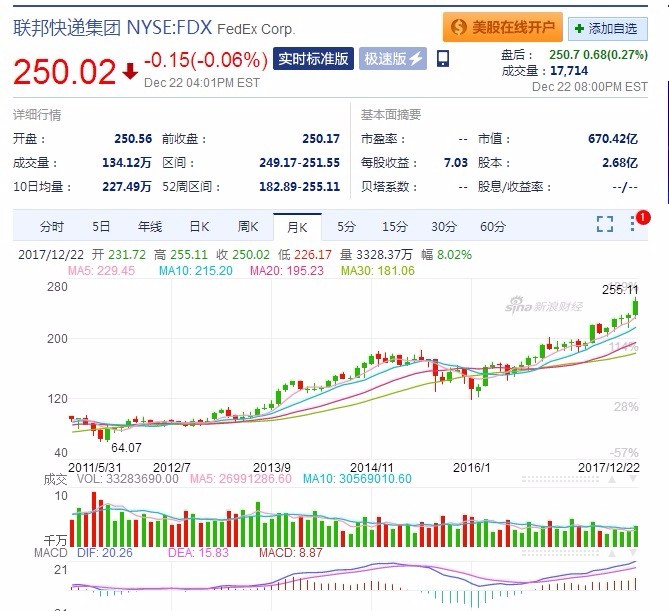Open the mobile phone version icon
669x611 pixels.
click(443, 58)
